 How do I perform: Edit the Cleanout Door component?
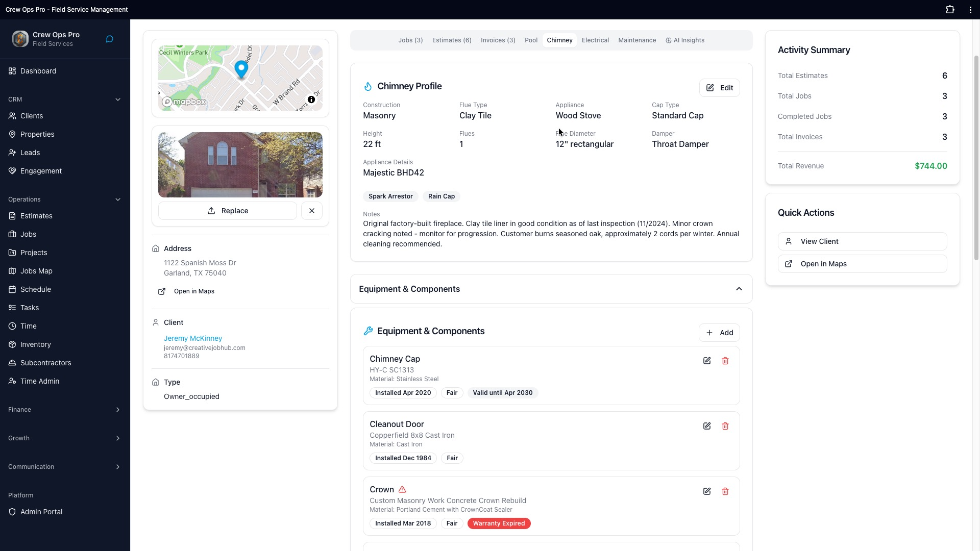pos(707,426)
